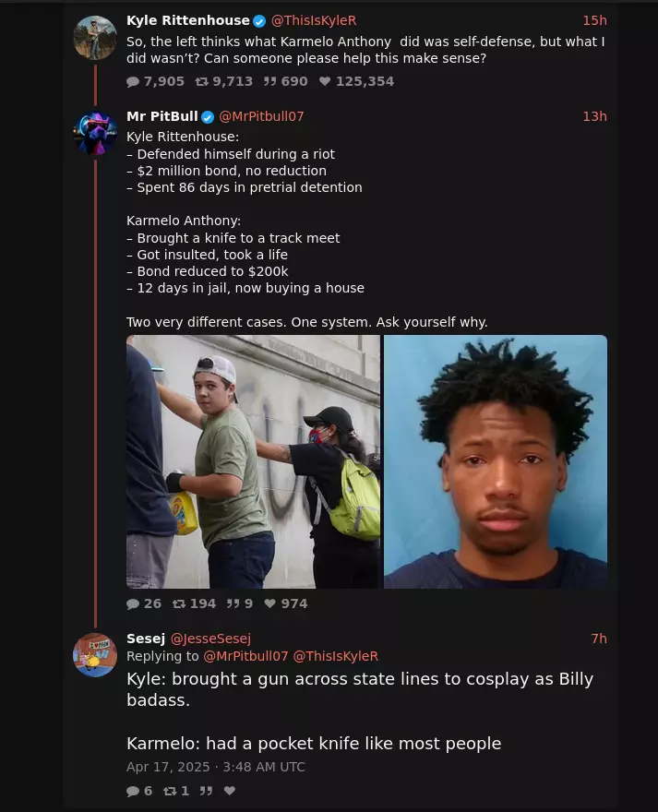The image size is (658, 812).
Task: Click the retweet icon showing 194
Action: click(x=179, y=603)
